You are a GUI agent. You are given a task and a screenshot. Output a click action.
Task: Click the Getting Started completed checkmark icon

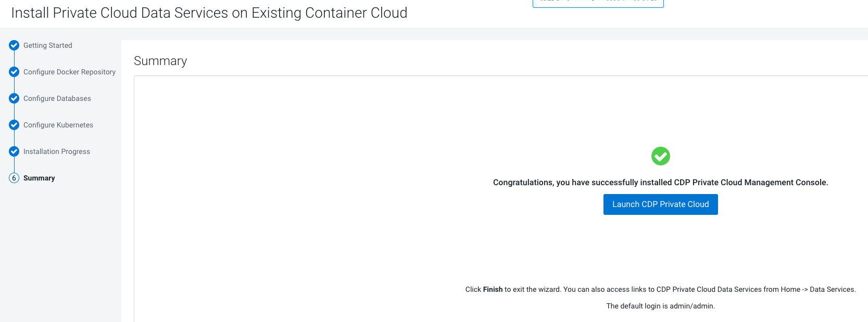[x=14, y=45]
